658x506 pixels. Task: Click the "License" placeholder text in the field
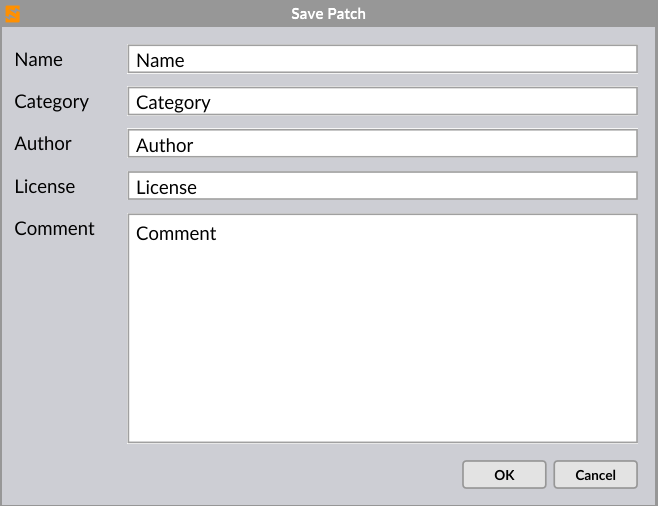pos(166,188)
